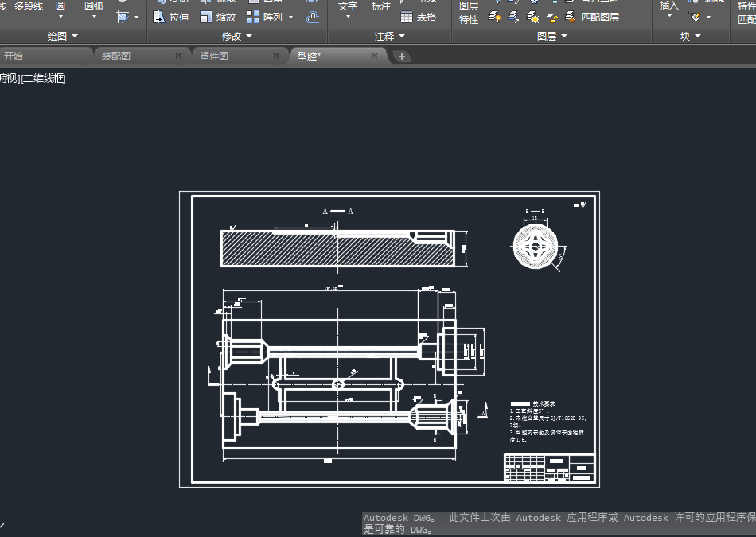Screen dimensions: 756x537
Task: Close the 型腔 drawing tab
Action: [374, 56]
